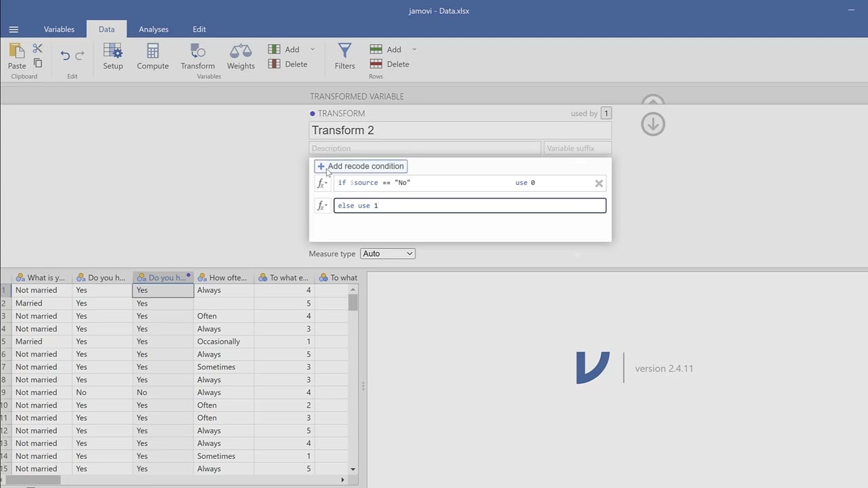Open the hamburger main menu

(14, 29)
